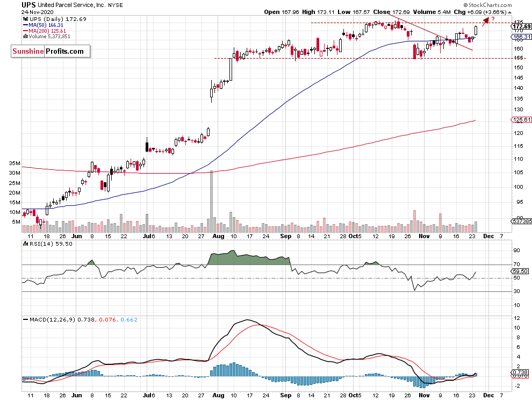Click the Nov label on price chart axis
Image resolution: width=532 pixels, height=400 pixels.
(x=424, y=237)
